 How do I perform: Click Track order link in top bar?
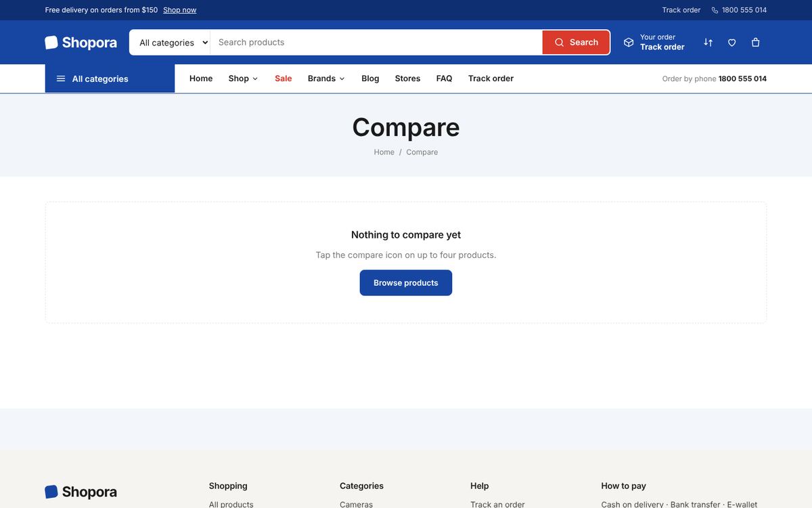(681, 10)
